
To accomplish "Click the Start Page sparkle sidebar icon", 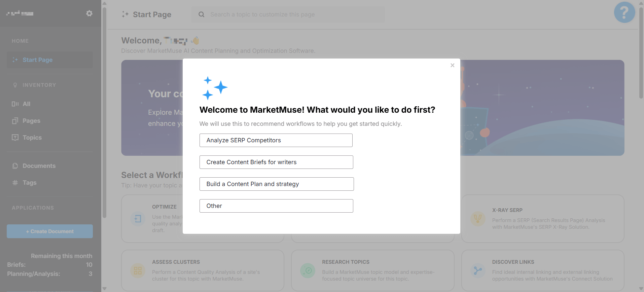I will [15, 60].
